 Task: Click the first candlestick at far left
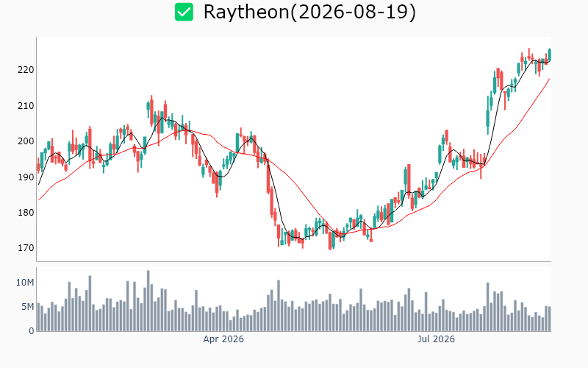(x=38, y=165)
